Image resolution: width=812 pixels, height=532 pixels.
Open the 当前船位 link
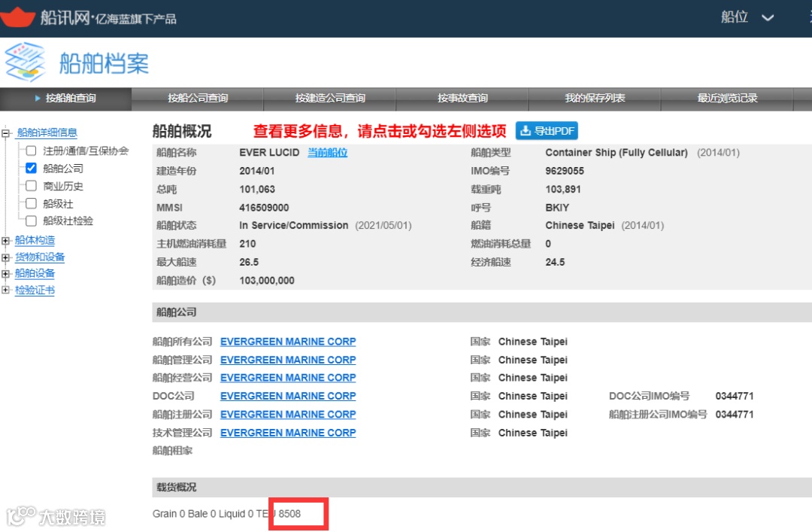pos(327,153)
